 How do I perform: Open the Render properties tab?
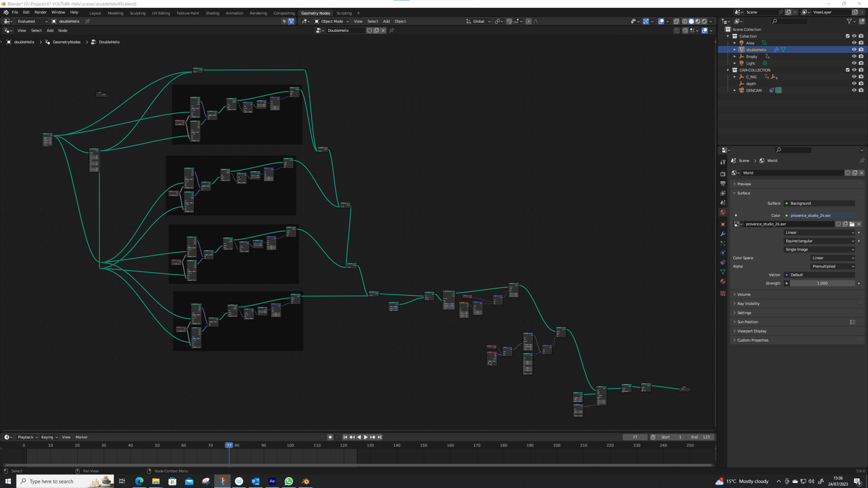coord(722,174)
